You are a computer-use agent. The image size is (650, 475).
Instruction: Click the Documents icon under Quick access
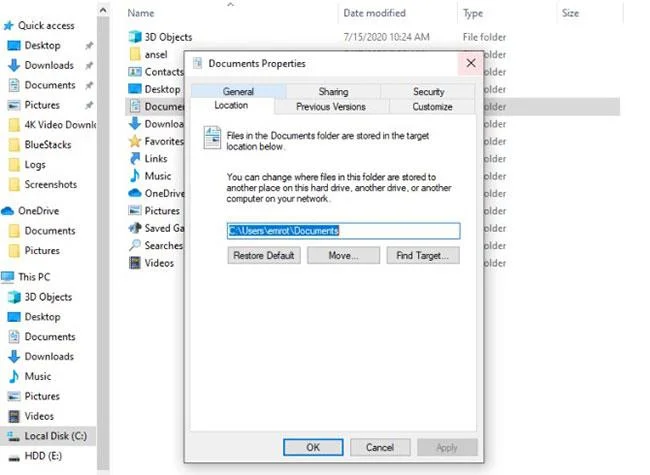point(14,85)
